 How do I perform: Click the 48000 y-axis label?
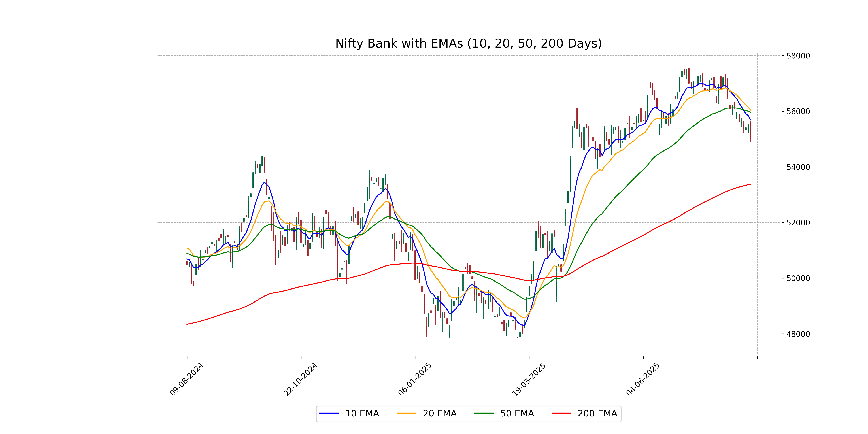pos(798,334)
